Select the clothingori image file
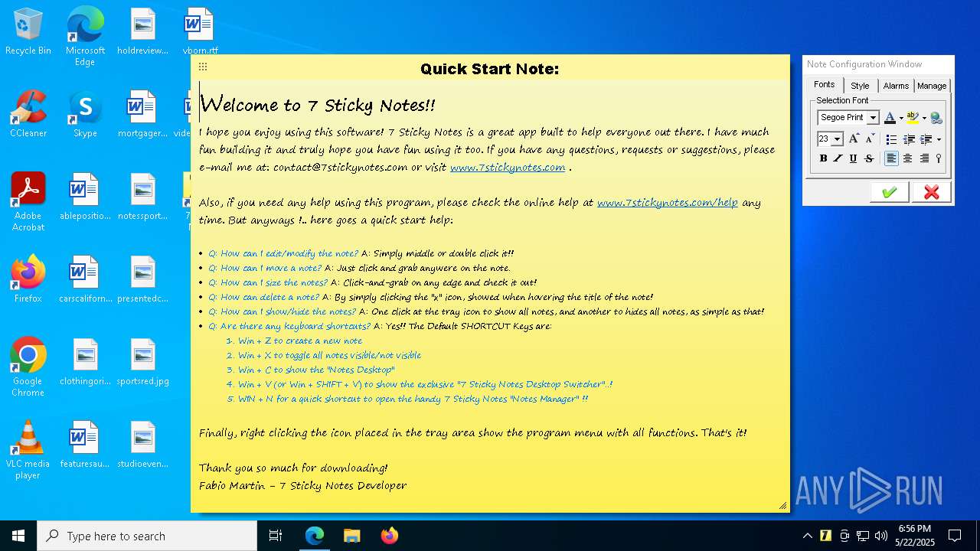980x551 pixels. point(85,361)
